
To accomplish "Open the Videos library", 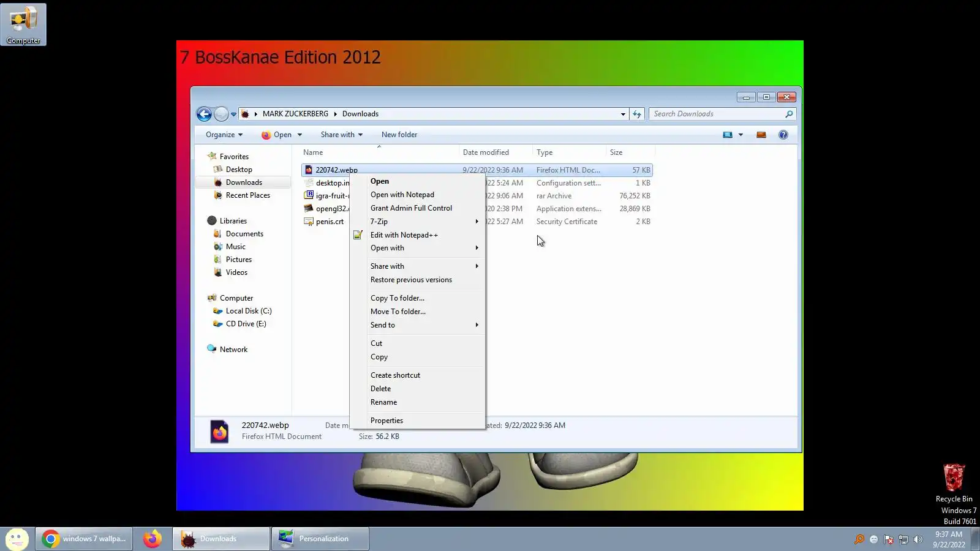I will click(x=236, y=272).
